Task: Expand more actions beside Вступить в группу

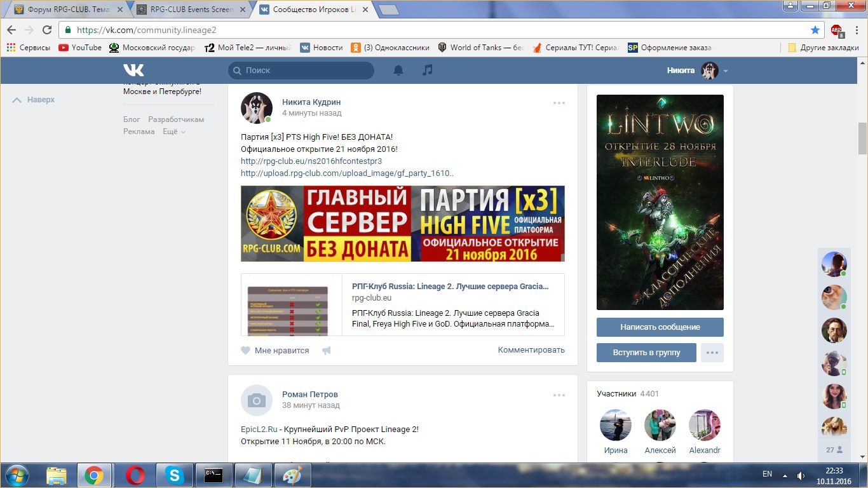Action: click(712, 353)
